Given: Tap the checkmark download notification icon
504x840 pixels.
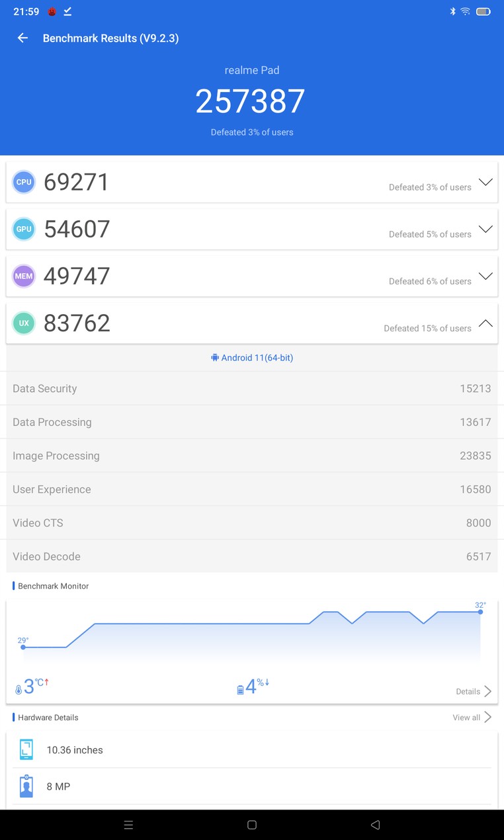Looking at the screenshot, I should [x=67, y=11].
